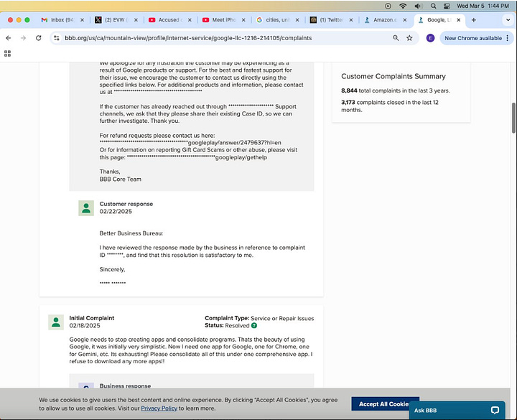Click the Customer Complaints Summary heading
The height and width of the screenshot is (420, 517).
[393, 77]
